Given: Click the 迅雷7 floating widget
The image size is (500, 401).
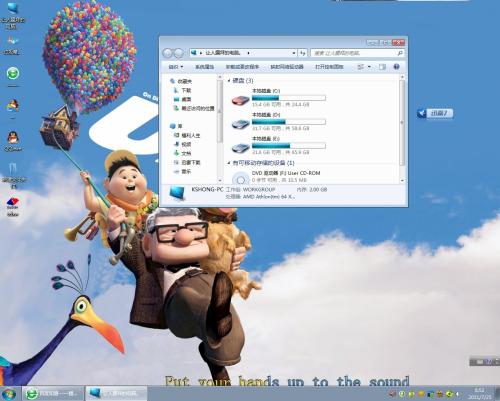Looking at the screenshot, I should (x=435, y=113).
